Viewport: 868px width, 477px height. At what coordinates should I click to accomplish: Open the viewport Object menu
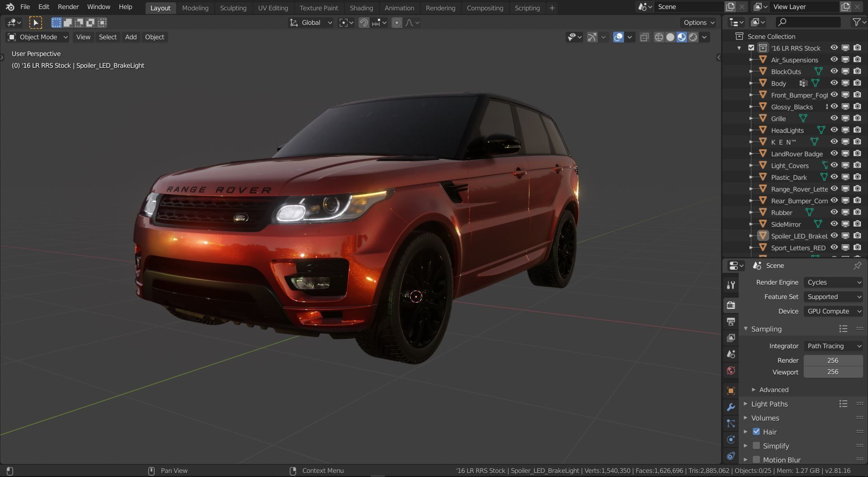click(155, 37)
